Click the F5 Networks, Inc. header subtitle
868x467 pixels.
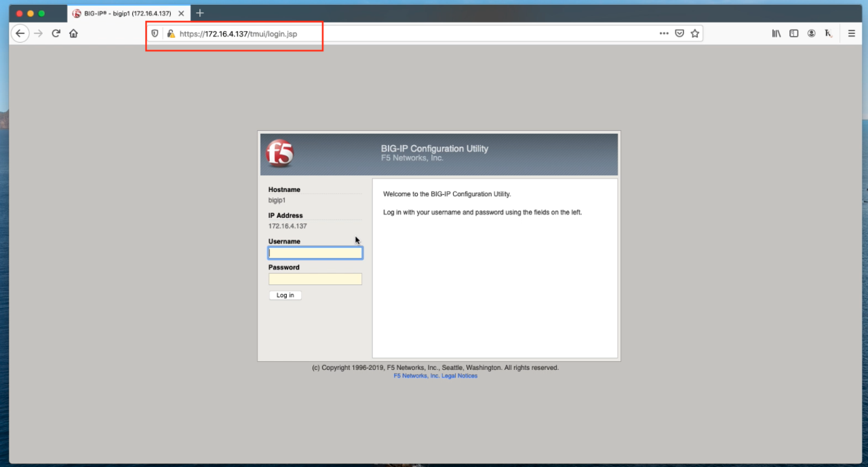(412, 158)
